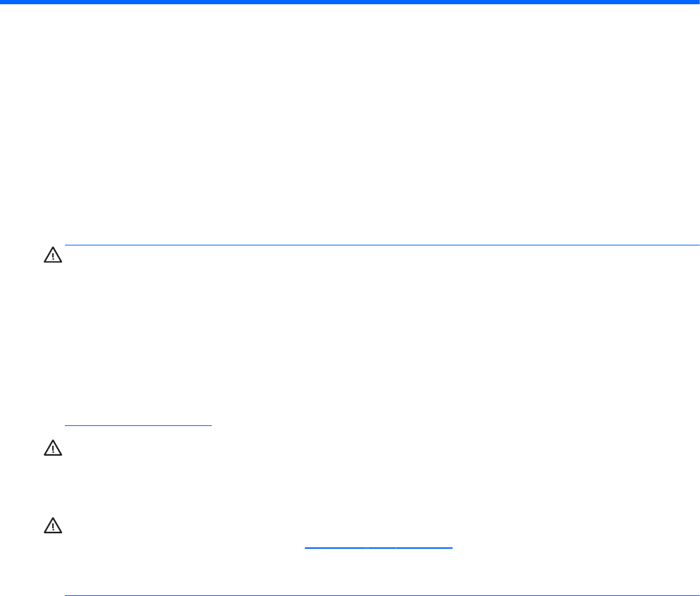Click the end of the short underline above middle warning
This screenshot has width=700, height=596.
point(209,425)
